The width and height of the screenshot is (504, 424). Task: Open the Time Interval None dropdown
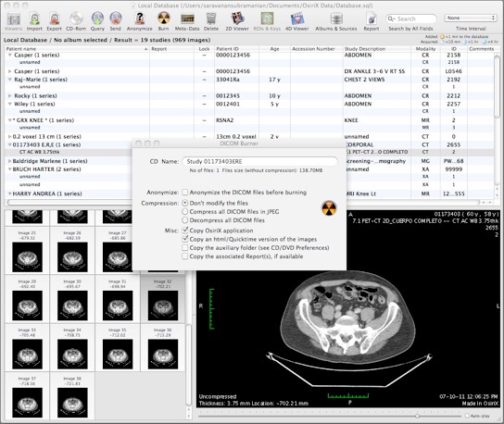(x=470, y=18)
